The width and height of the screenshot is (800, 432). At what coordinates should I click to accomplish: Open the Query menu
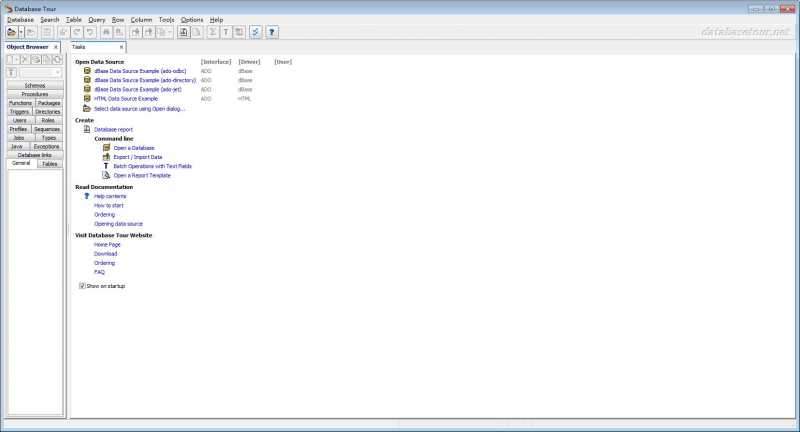point(97,20)
